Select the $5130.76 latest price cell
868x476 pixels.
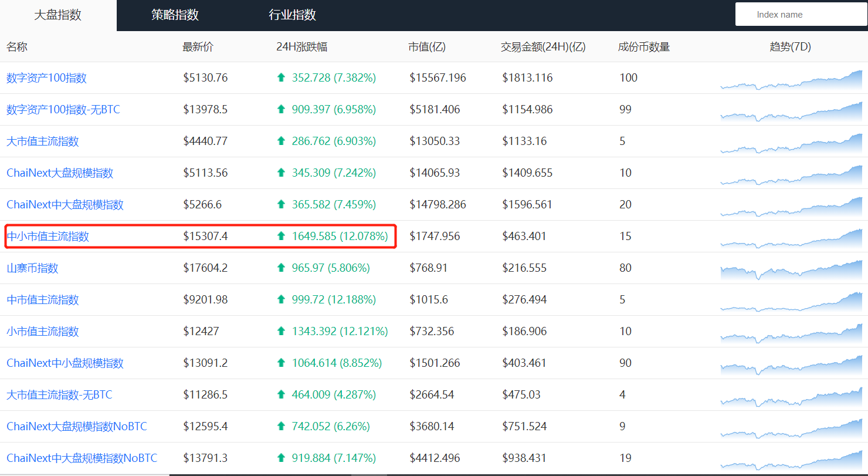pyautogui.click(x=205, y=78)
